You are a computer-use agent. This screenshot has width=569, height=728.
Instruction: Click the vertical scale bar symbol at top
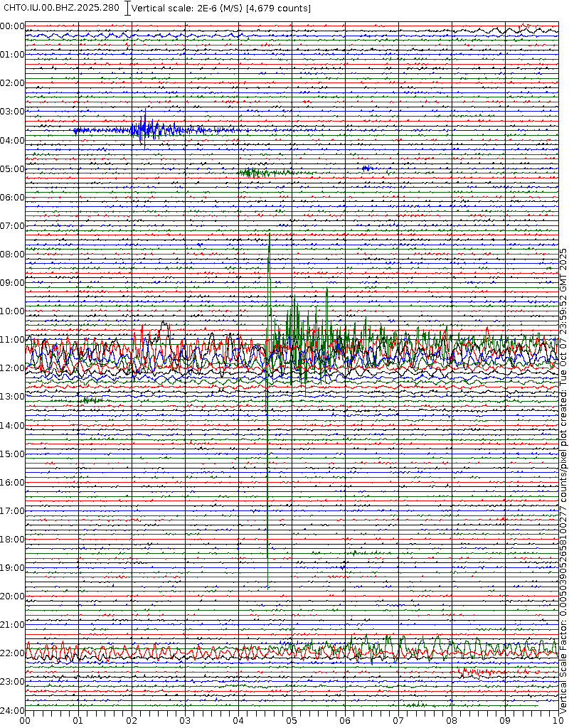pos(127,8)
